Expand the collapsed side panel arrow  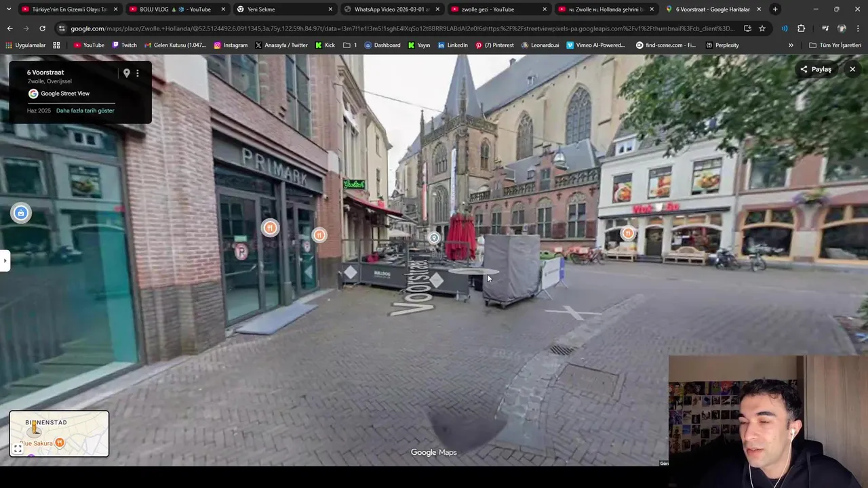[x=5, y=260]
